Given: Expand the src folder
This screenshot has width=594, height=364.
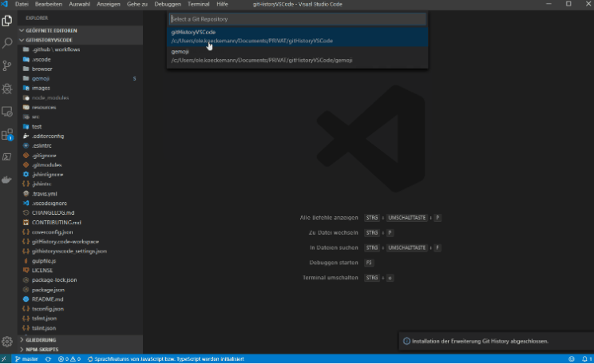Looking at the screenshot, I should click(x=81, y=117).
